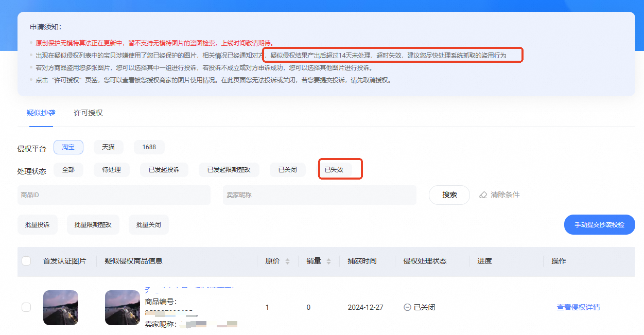The height and width of the screenshot is (335, 644).
Task: Sort by 原价 using sort arrows
Action: pyautogui.click(x=287, y=261)
